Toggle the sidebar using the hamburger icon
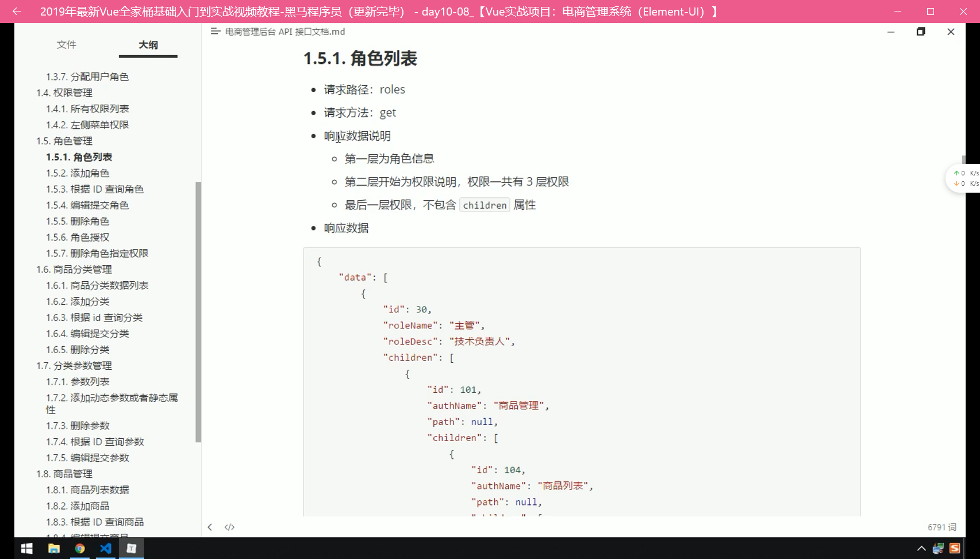 coord(216,32)
